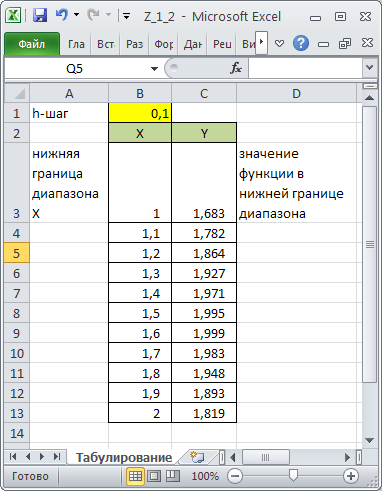
Task: Click vertical scrollbar down arrow
Action: pos(369,441)
